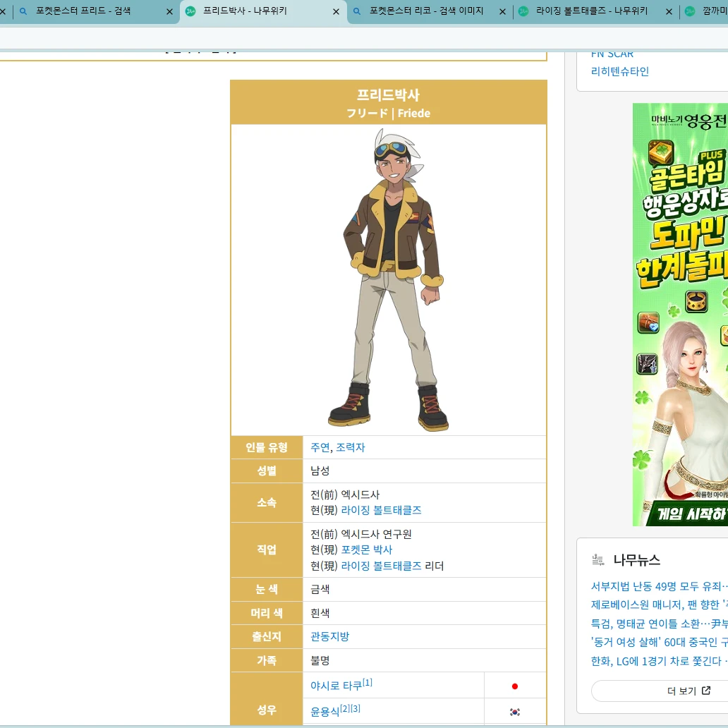Open the 조력자 link
This screenshot has height=728, width=728.
[351, 447]
